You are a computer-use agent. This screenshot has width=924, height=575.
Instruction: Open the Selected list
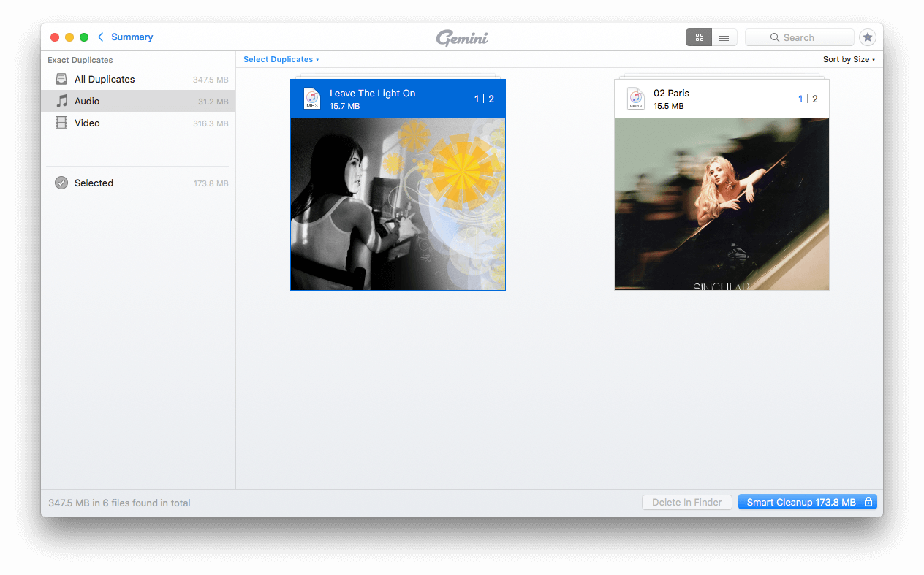point(138,183)
